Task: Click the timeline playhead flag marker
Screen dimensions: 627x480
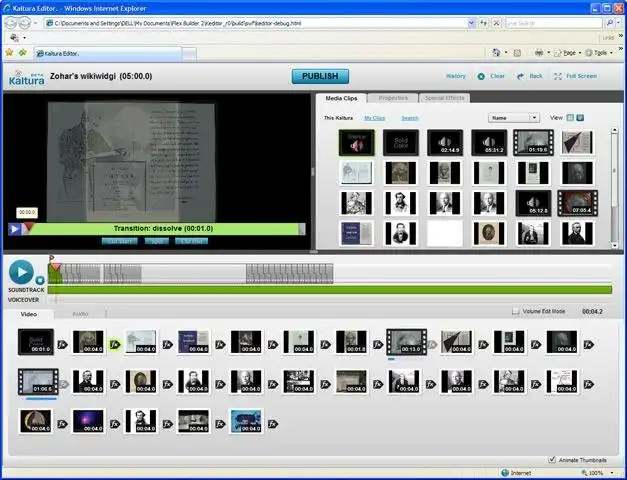Action: 52,258
